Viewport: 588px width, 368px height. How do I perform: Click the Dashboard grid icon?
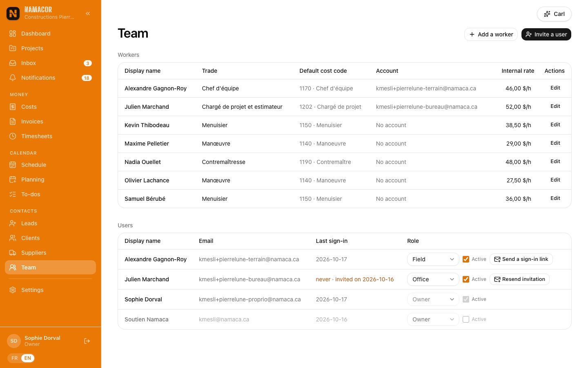tap(13, 34)
